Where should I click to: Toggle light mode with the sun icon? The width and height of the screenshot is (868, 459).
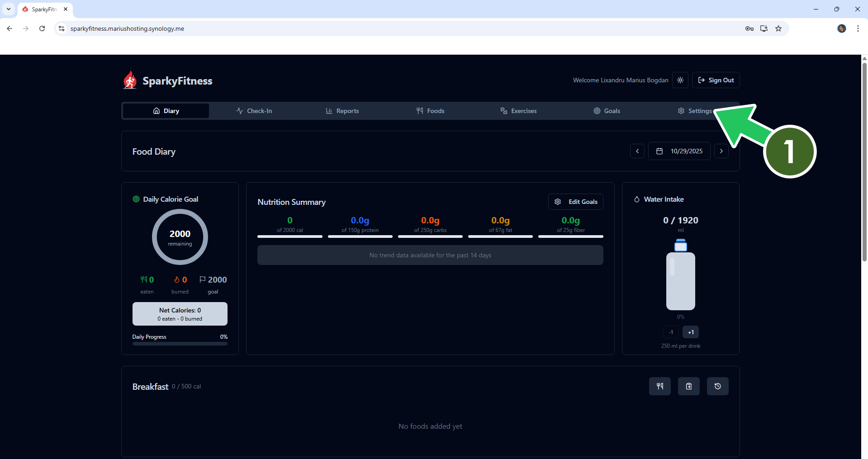pyautogui.click(x=680, y=80)
